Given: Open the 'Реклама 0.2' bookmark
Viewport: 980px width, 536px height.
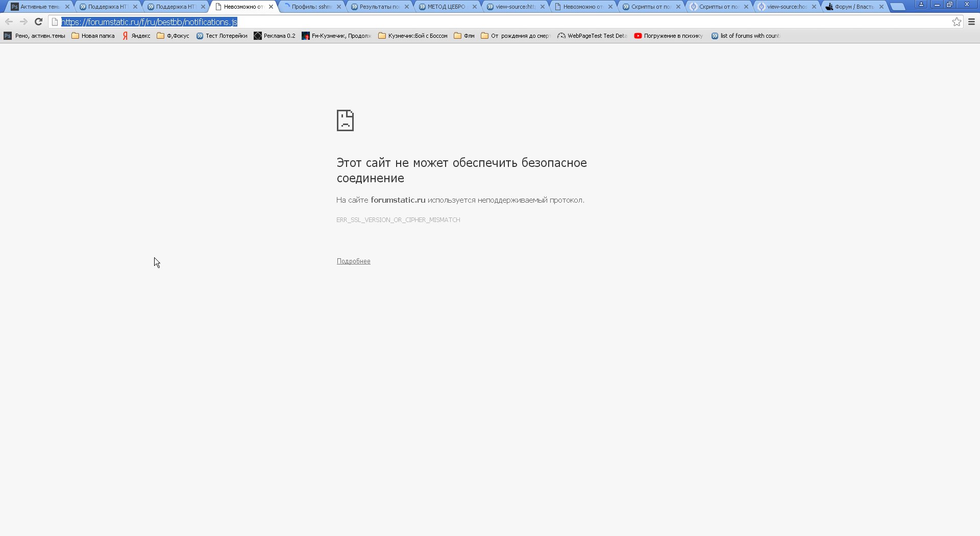Looking at the screenshot, I should click(275, 36).
